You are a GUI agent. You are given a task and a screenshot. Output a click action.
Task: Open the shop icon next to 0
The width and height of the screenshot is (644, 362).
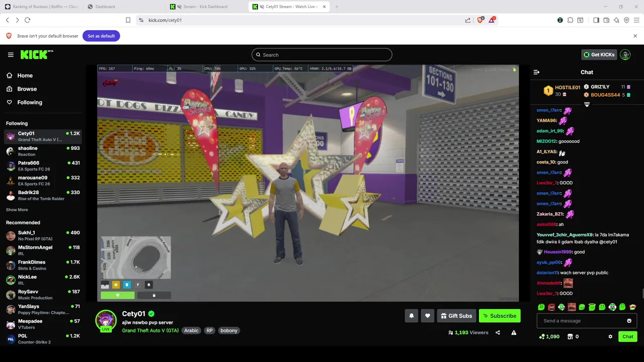pyautogui.click(x=570, y=336)
